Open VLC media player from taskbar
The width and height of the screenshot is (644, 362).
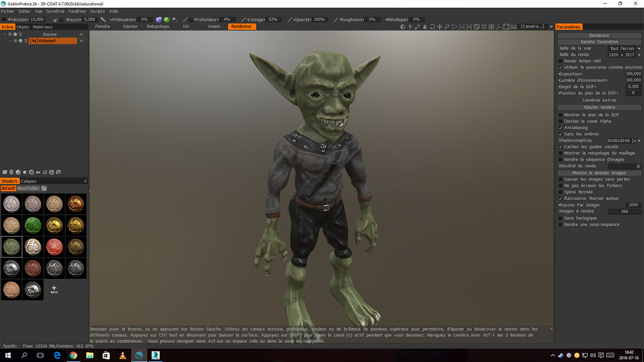click(122, 355)
